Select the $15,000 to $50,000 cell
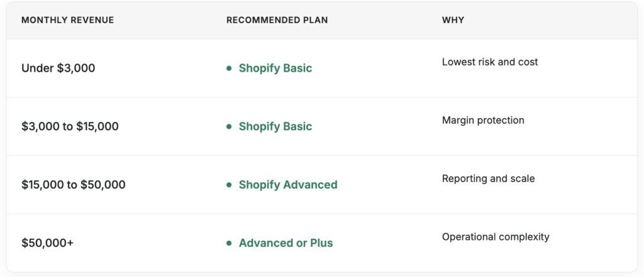Image resolution: width=644 pixels, height=277 pixels. tap(73, 185)
